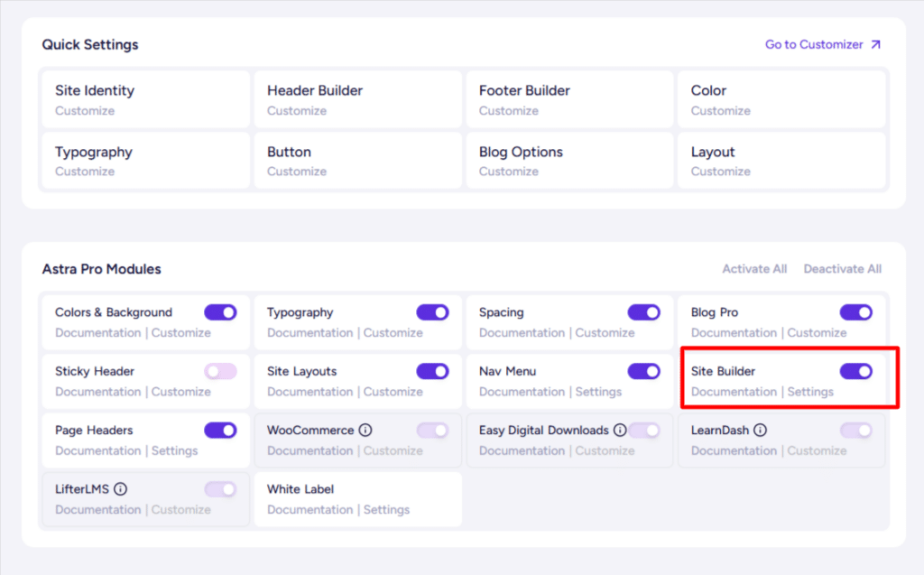This screenshot has width=924, height=575.
Task: Open Sticky Header Documentation link
Action: [97, 392]
